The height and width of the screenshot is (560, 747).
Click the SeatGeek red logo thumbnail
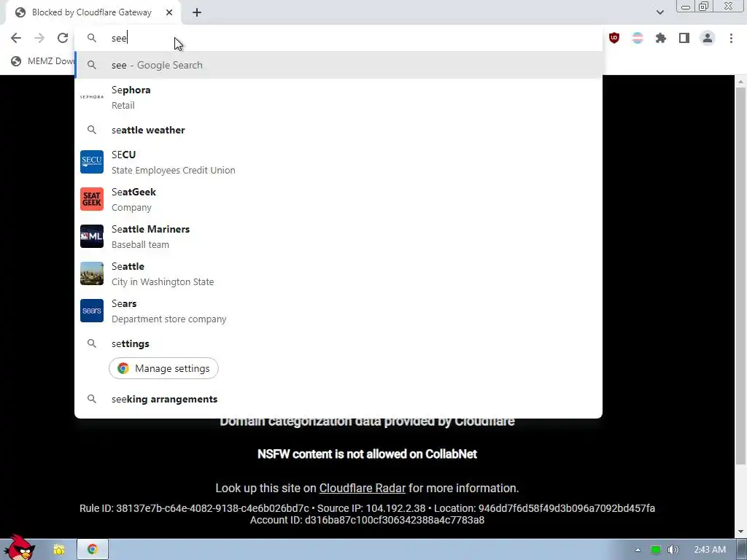pos(92,199)
